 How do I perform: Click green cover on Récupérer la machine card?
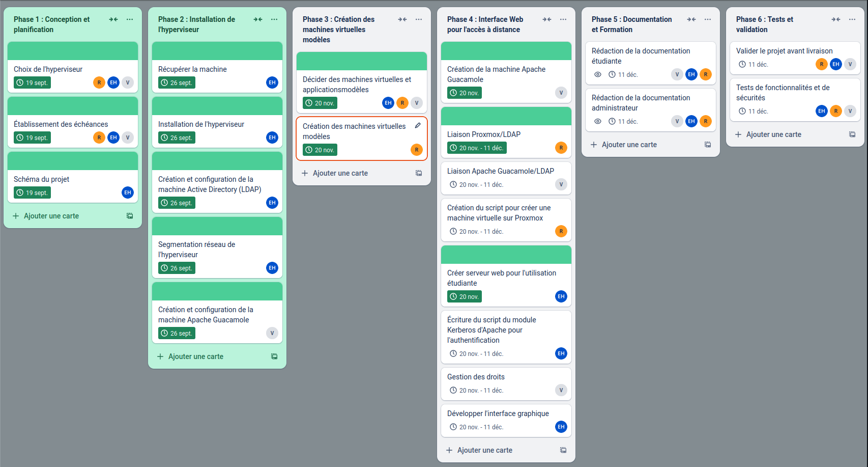pos(217,51)
